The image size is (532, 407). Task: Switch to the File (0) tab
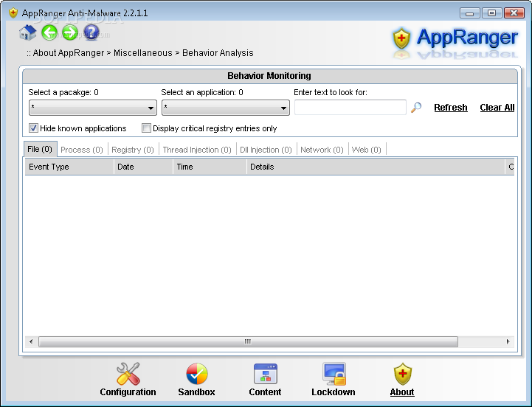click(40, 149)
